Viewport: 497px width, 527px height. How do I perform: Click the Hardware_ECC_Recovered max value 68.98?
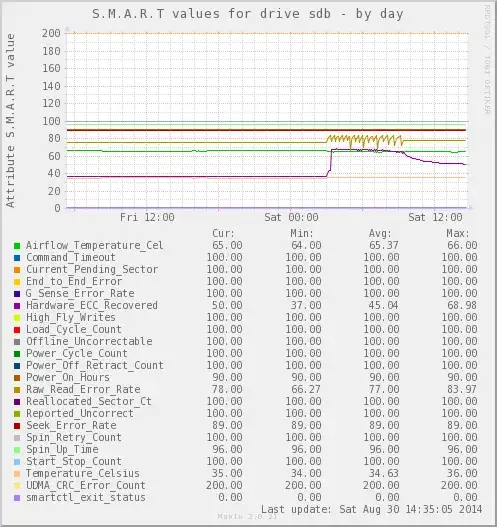point(462,306)
